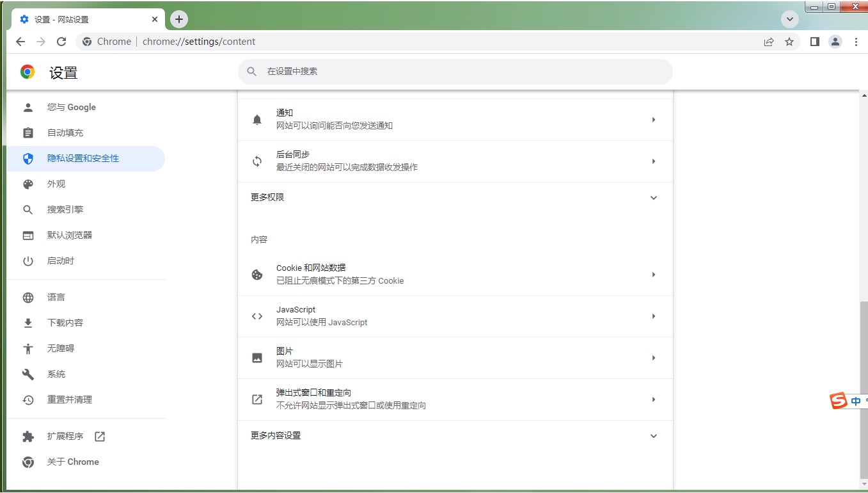868x493 pixels.
Task: Click the wrench icon beside 系统
Action: [28, 375]
